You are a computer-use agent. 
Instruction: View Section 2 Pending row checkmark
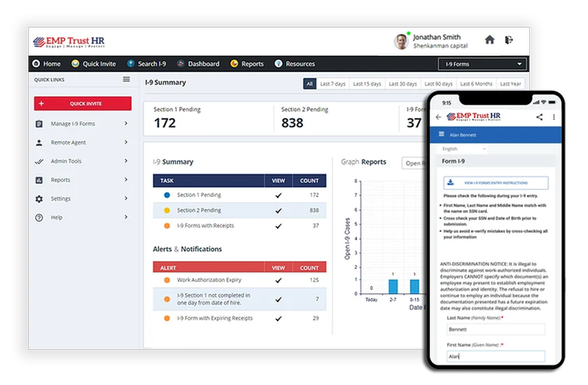(278, 211)
